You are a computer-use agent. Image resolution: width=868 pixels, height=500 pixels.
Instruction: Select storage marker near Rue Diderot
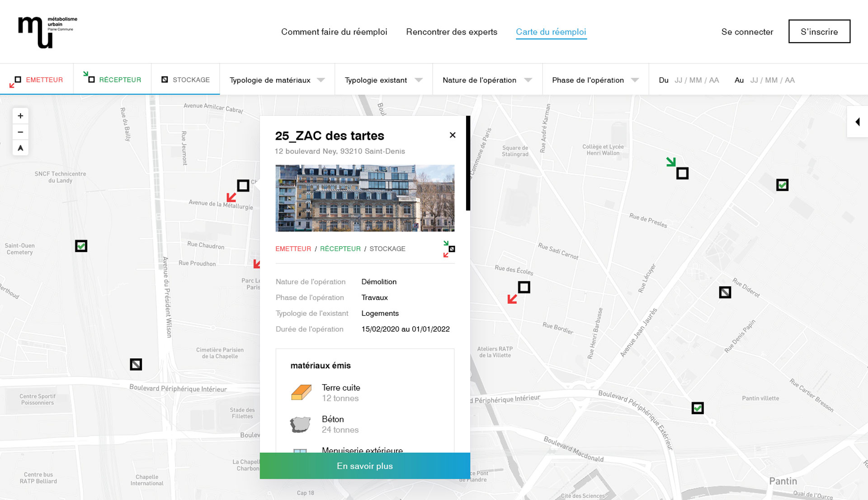point(725,292)
